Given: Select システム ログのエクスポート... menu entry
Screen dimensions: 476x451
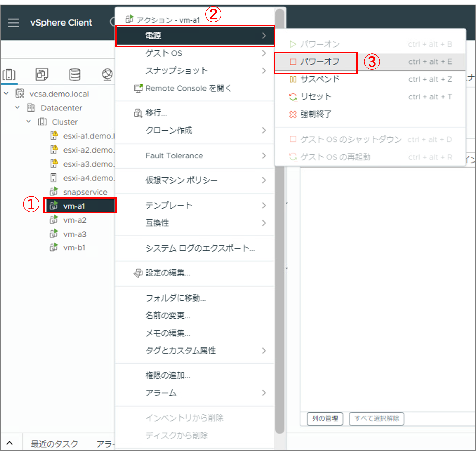Looking at the screenshot, I should 195,248.
